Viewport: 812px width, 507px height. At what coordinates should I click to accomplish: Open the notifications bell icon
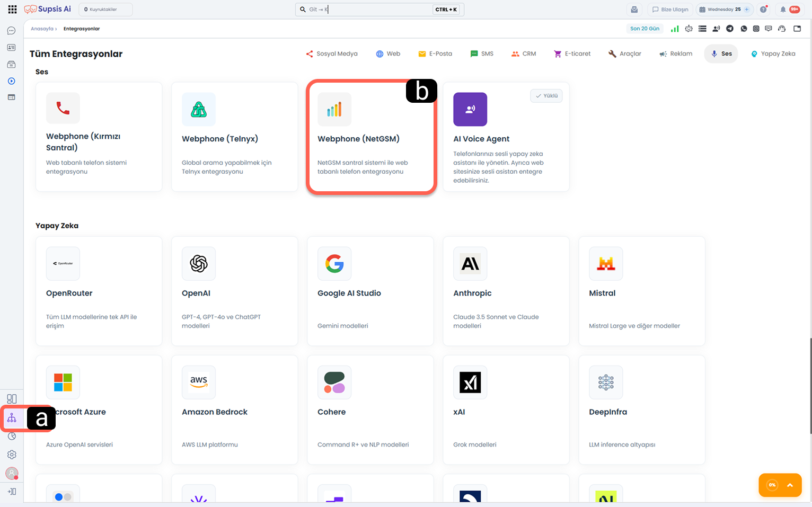point(783,10)
